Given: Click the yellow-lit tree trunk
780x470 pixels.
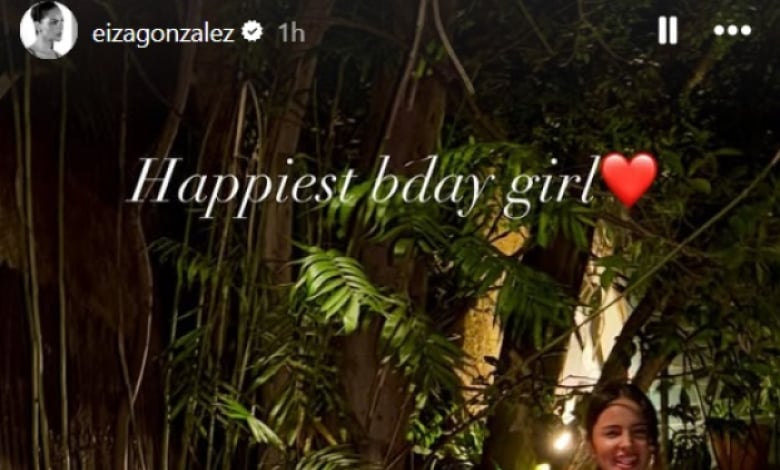Looking at the screenshot, I should coord(482,318).
